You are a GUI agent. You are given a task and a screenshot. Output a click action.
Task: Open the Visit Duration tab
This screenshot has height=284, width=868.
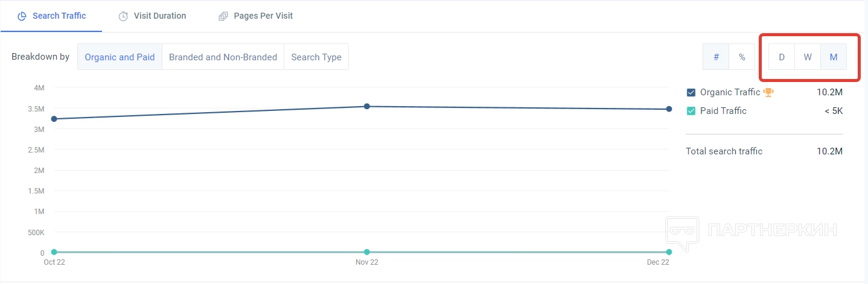(x=159, y=16)
